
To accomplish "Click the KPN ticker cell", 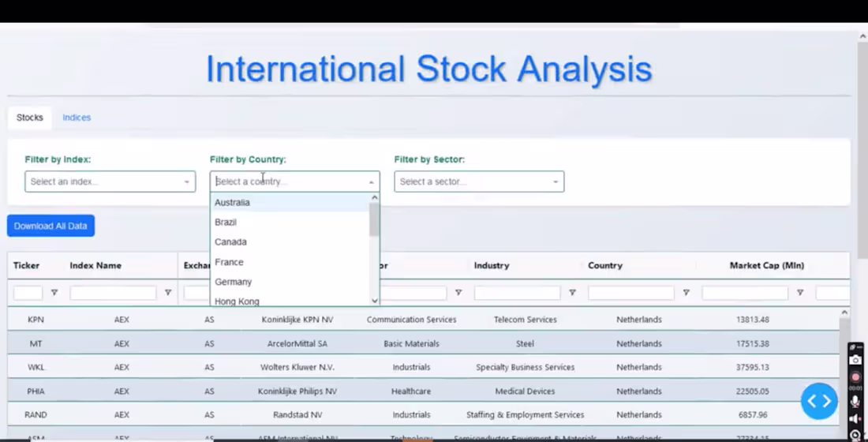I will [x=36, y=320].
